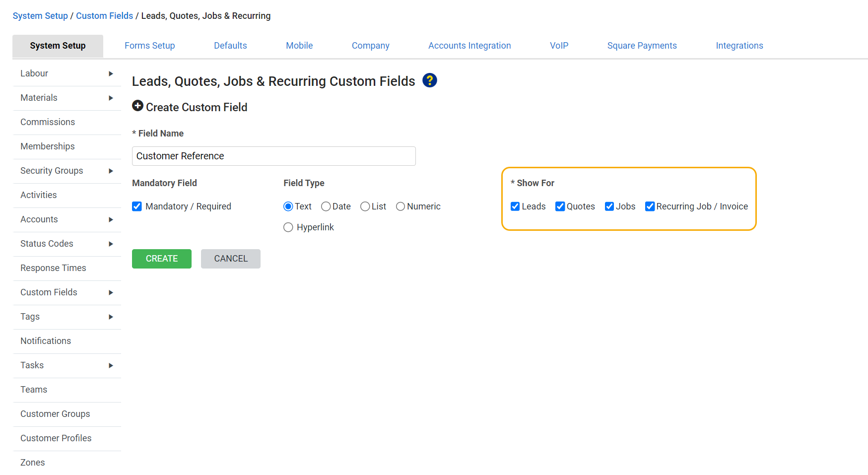
Task: Uncheck the Jobs checkbox
Action: point(609,206)
